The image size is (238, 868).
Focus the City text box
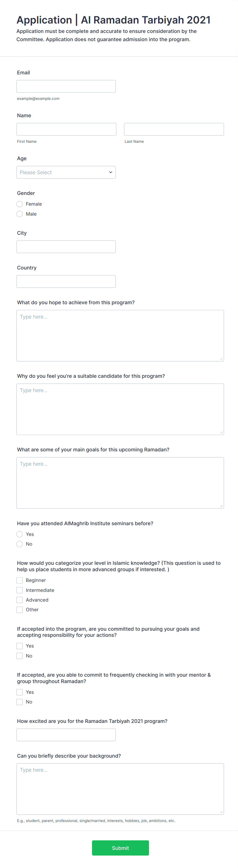pyautogui.click(x=66, y=247)
